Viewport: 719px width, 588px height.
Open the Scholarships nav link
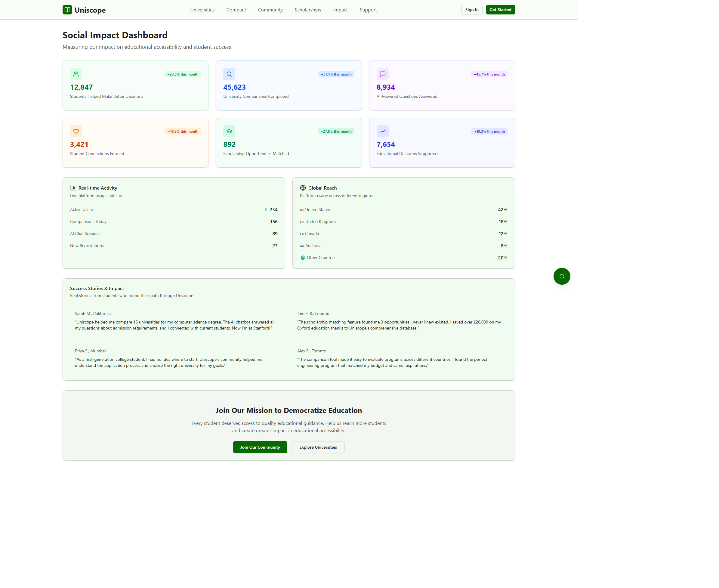click(307, 10)
